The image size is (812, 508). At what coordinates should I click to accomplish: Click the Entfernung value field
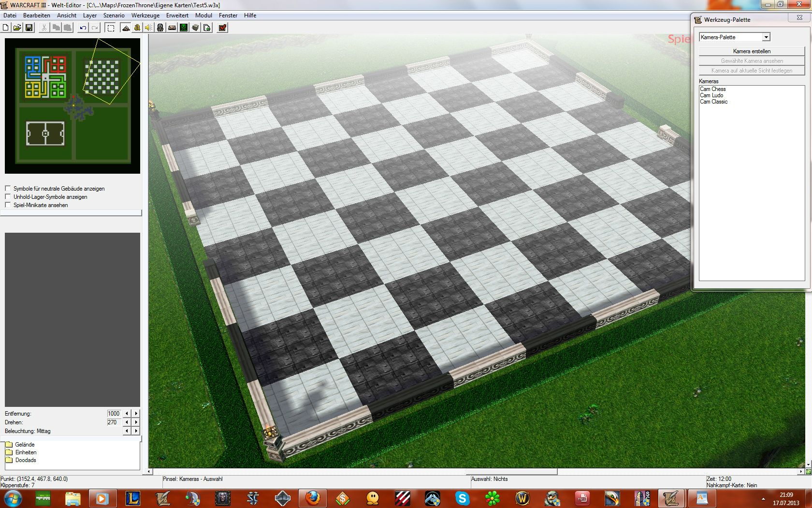pos(114,414)
